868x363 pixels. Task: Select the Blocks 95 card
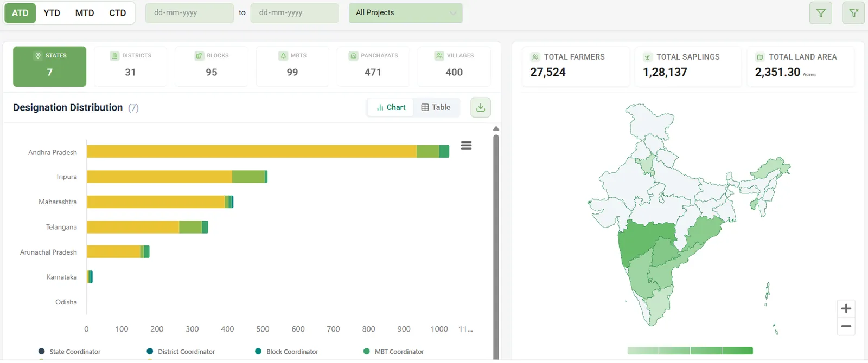212,67
